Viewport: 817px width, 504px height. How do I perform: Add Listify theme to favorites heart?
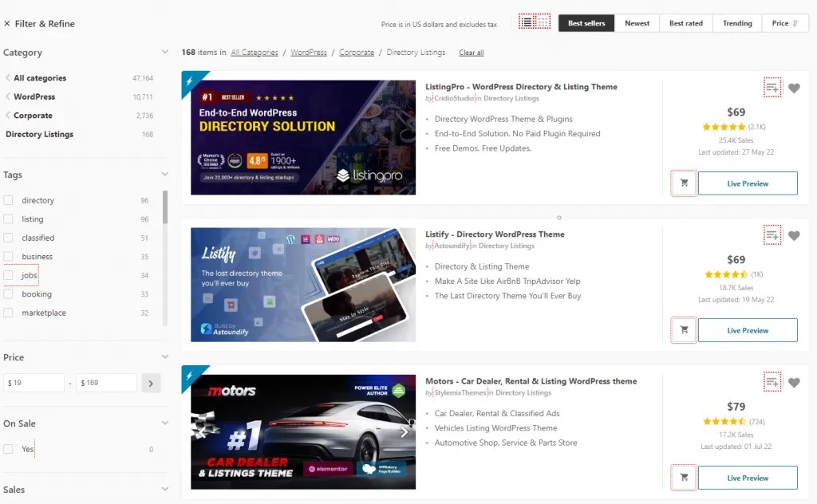[794, 236]
